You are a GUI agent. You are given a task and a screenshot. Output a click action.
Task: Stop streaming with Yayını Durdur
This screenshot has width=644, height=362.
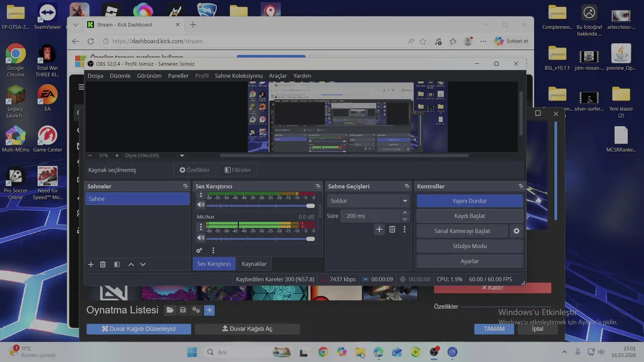point(470,201)
